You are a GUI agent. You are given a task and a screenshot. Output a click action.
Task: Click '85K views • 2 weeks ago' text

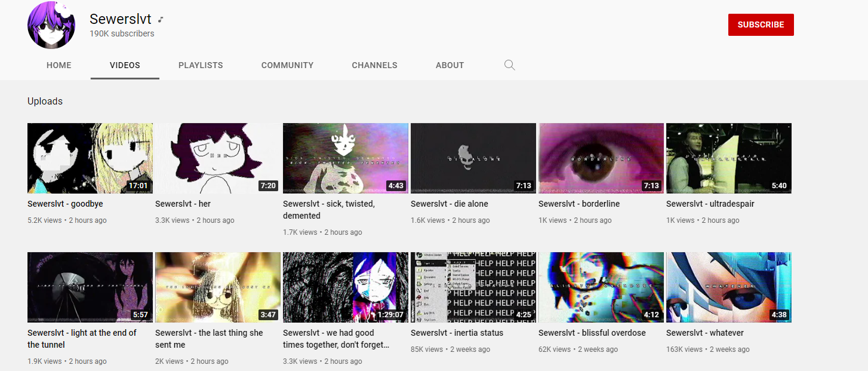[x=451, y=349]
